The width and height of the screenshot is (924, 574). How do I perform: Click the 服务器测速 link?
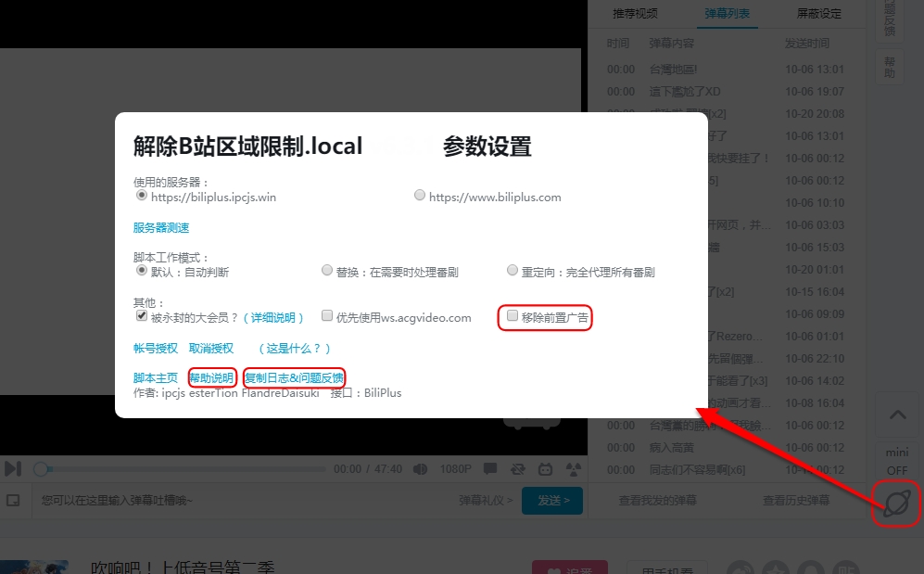(x=161, y=228)
